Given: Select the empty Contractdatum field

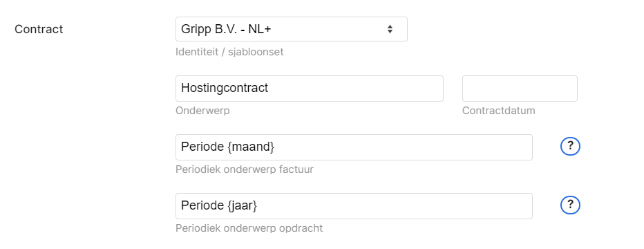Looking at the screenshot, I should pyautogui.click(x=520, y=89).
